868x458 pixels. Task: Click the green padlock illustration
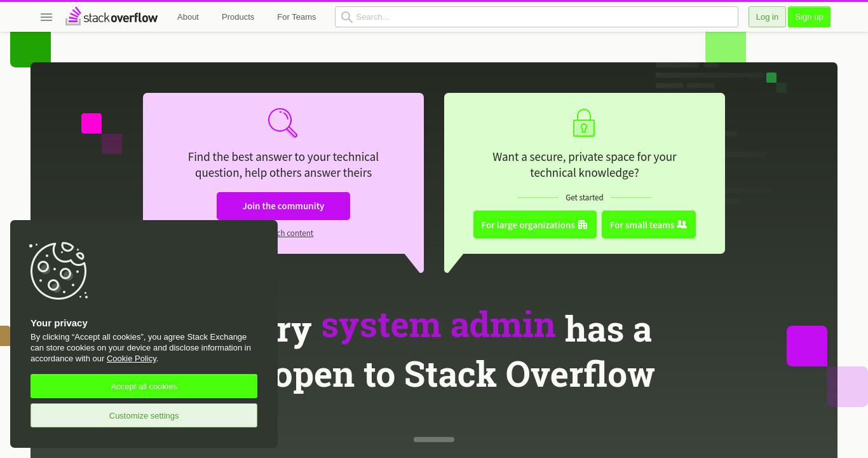click(584, 123)
